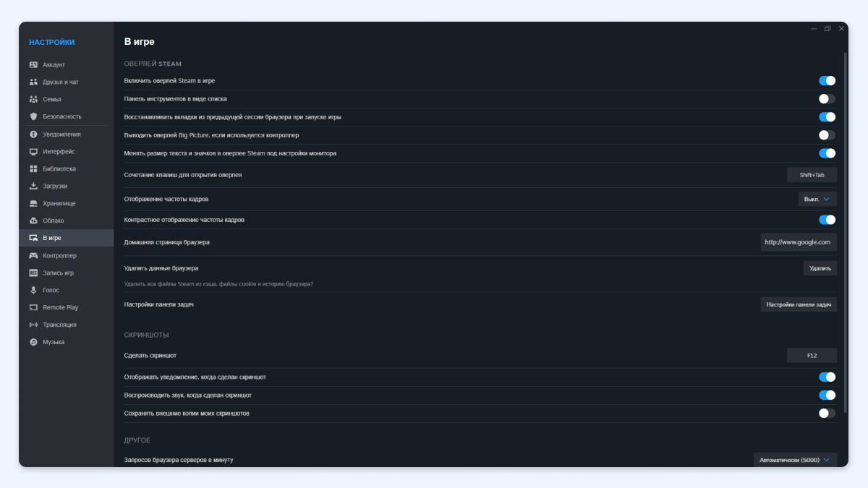Toggle overlay text and icon size scaling
Screen dimensions: 868x488
pyautogui.click(x=827, y=153)
